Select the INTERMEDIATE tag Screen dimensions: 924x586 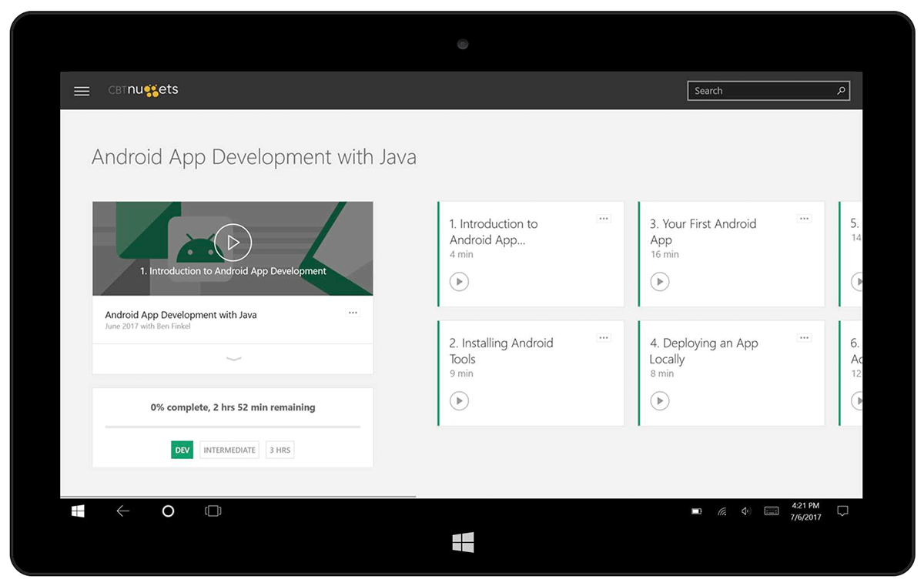[x=229, y=450]
